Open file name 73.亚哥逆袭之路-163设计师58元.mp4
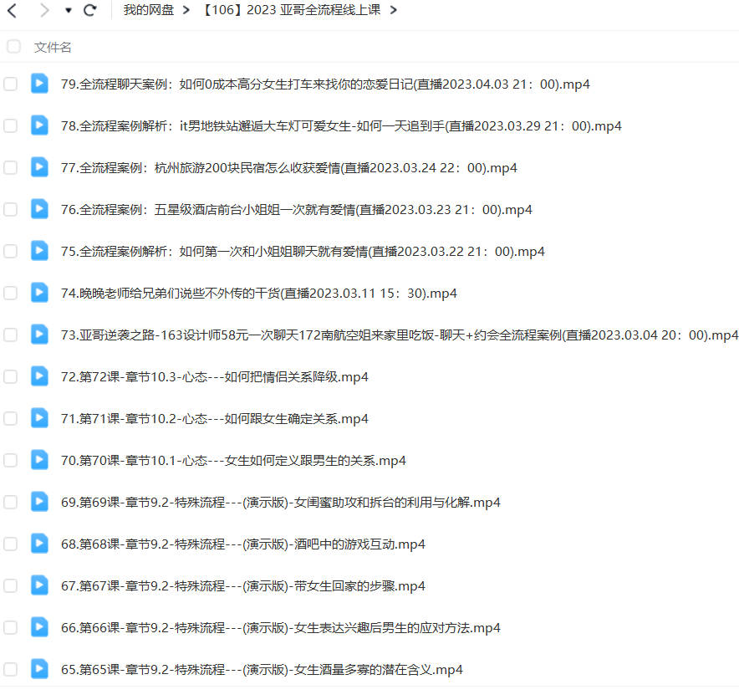The height and width of the screenshot is (700, 739). click(x=400, y=335)
